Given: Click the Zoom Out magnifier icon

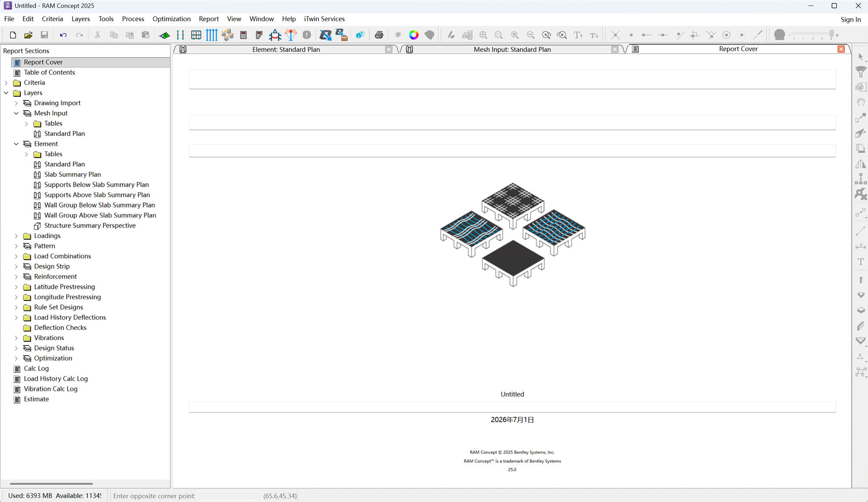Looking at the screenshot, I should 530,35.
